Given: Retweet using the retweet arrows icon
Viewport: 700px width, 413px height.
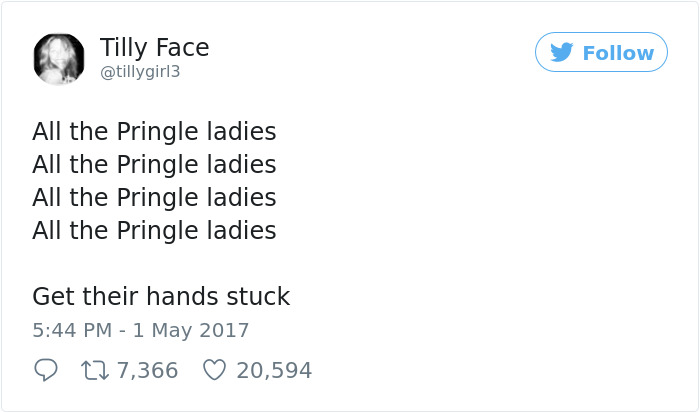Looking at the screenshot, I should pyautogui.click(x=94, y=370).
